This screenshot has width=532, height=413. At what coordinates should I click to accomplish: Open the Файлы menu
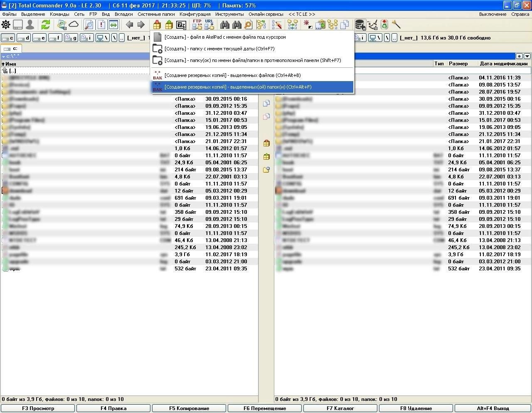[x=10, y=14]
